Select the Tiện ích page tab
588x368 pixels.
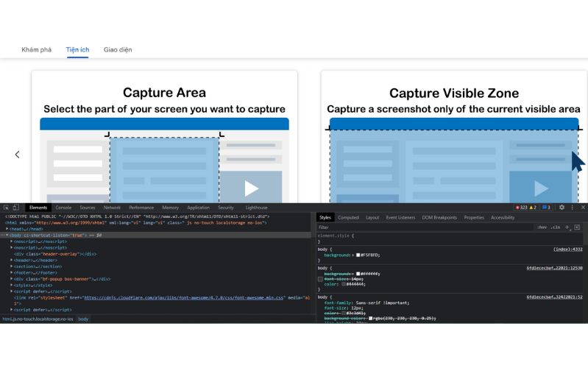pyautogui.click(x=77, y=49)
